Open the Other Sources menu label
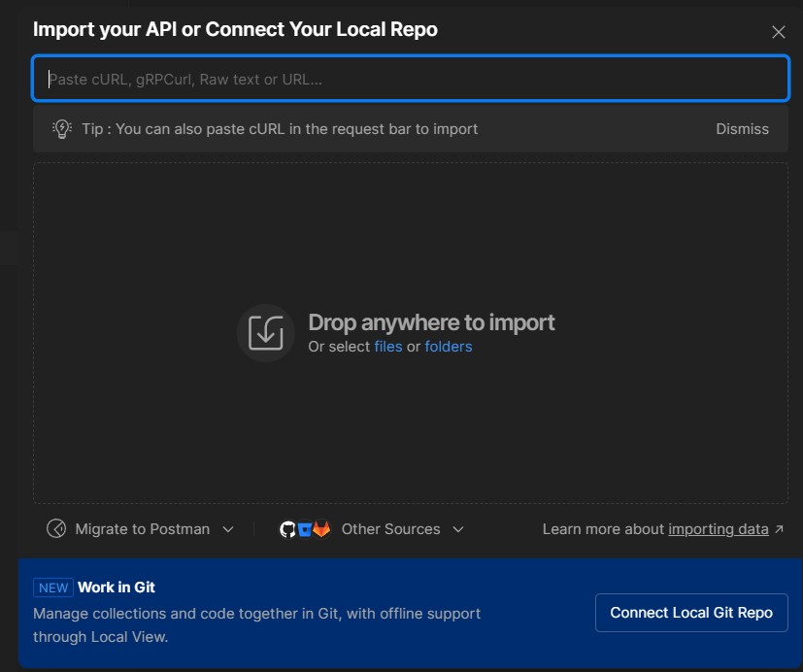 390,529
